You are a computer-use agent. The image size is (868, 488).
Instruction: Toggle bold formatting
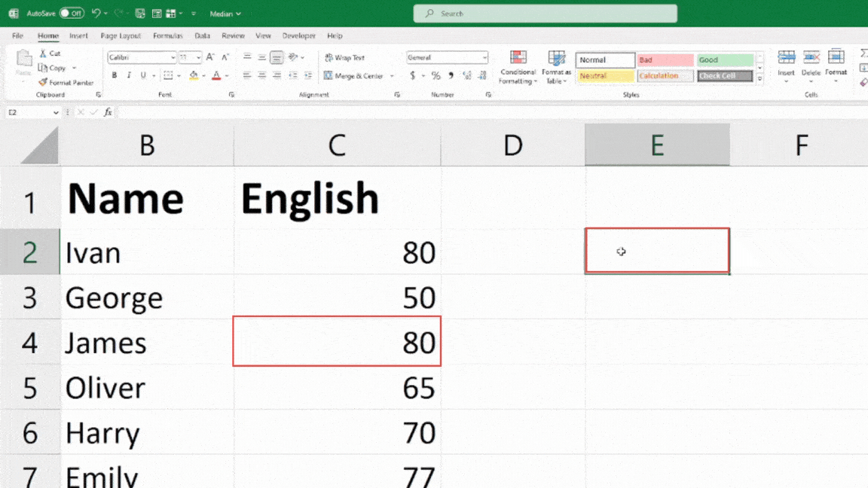(x=114, y=75)
